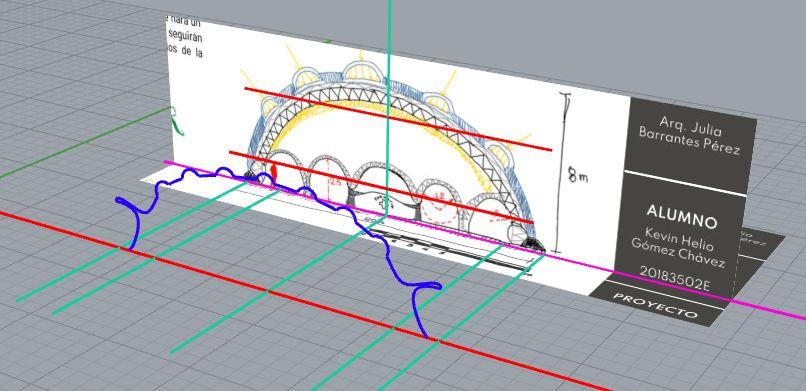Select the upper red line on sketch

(x=397, y=119)
